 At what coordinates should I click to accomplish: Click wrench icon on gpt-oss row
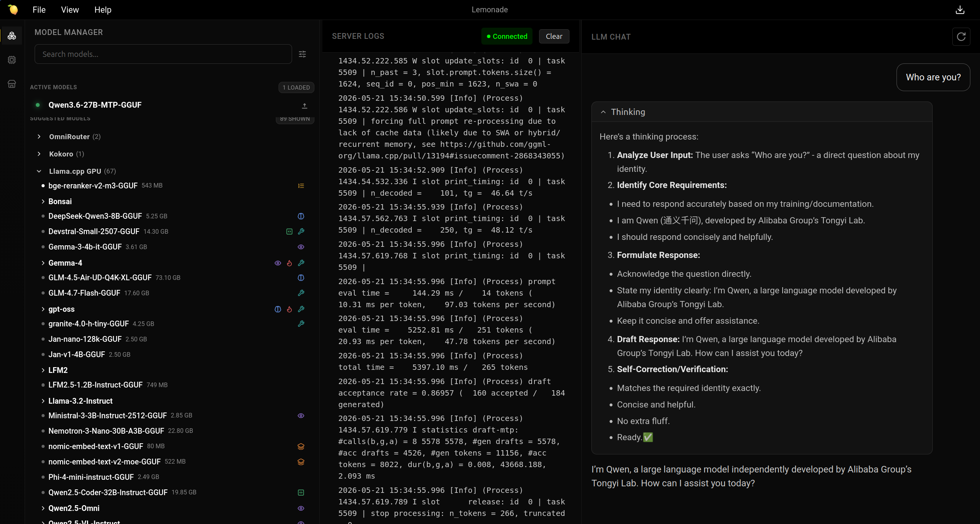point(301,309)
